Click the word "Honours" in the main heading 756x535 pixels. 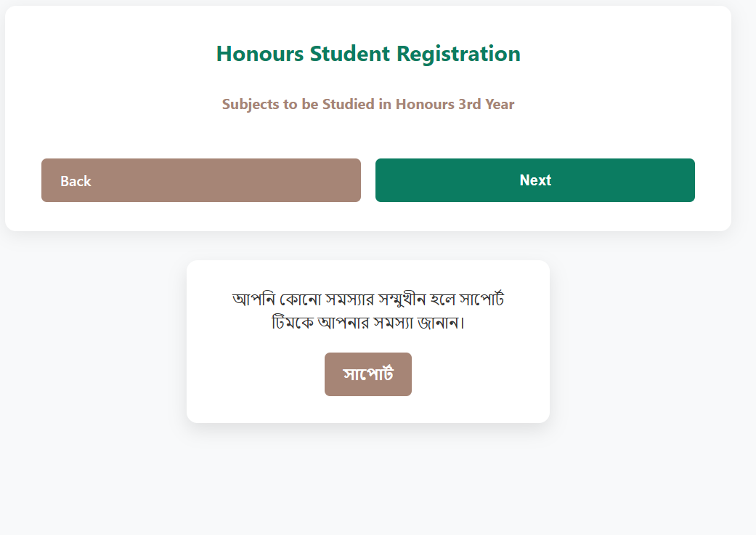[260, 54]
